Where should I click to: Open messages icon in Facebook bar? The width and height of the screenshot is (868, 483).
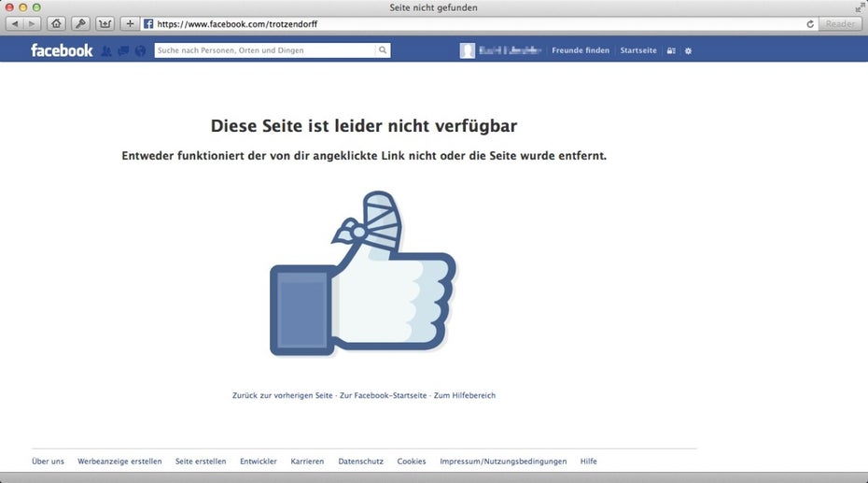tap(123, 51)
